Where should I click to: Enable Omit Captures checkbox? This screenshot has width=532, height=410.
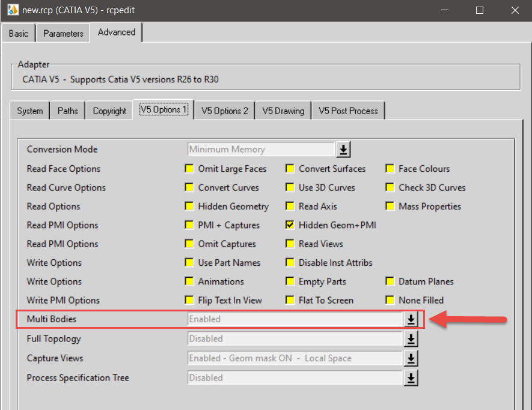(189, 243)
